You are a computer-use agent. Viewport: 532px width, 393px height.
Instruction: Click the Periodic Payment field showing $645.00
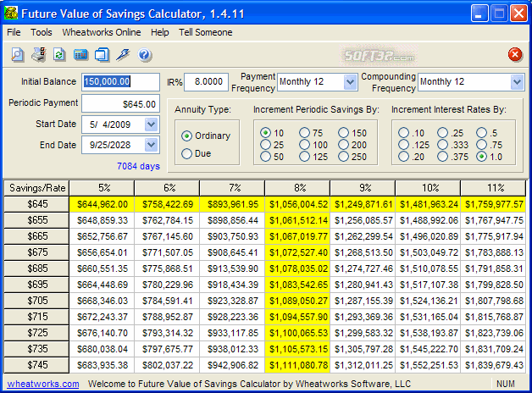[120, 104]
